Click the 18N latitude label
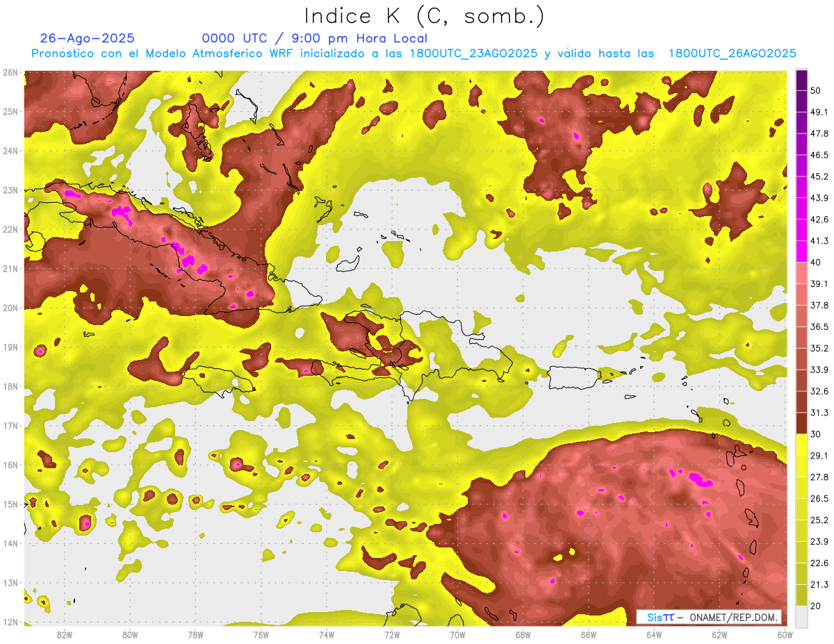The height and width of the screenshot is (644, 834). (x=10, y=386)
